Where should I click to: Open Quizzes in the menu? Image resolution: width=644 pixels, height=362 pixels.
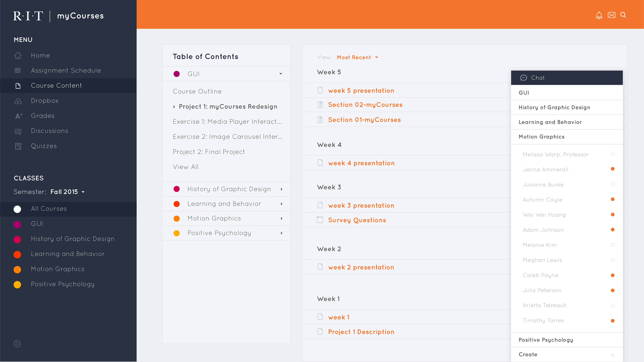[x=44, y=146]
